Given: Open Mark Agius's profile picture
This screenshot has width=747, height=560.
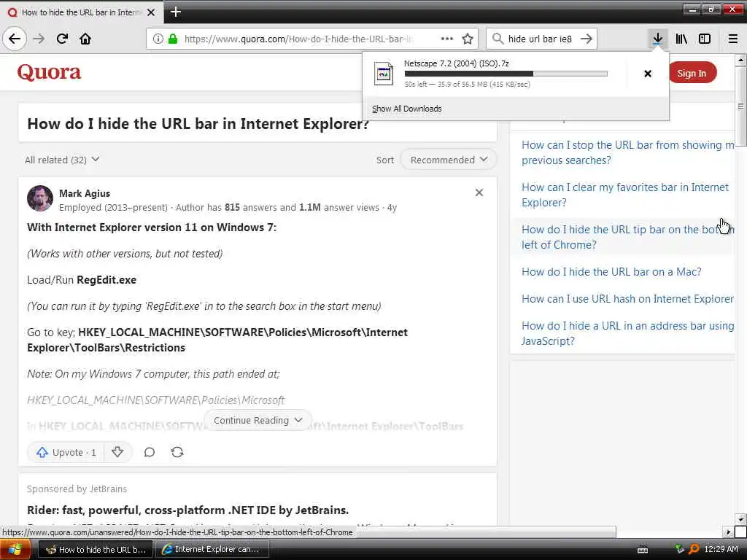Looking at the screenshot, I should pyautogui.click(x=40, y=198).
